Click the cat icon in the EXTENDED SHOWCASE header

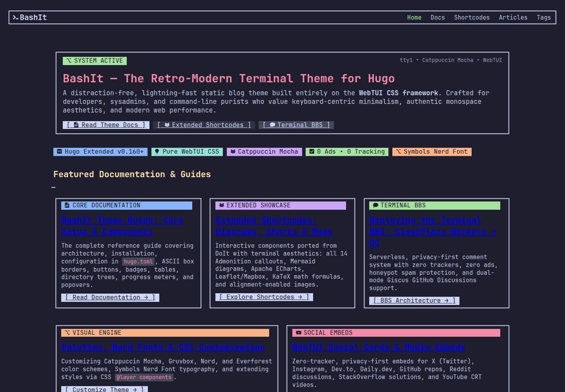tap(221, 205)
